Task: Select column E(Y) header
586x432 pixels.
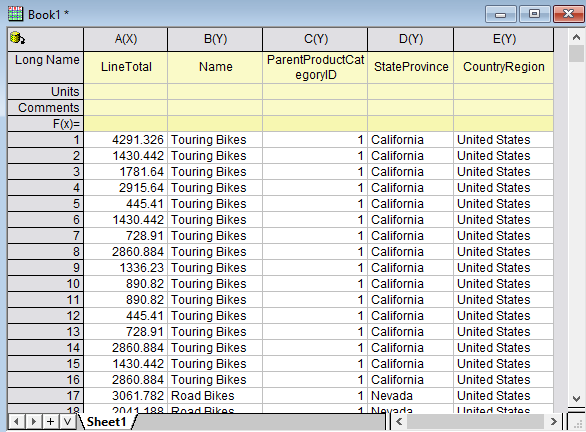Action: pyautogui.click(x=504, y=39)
